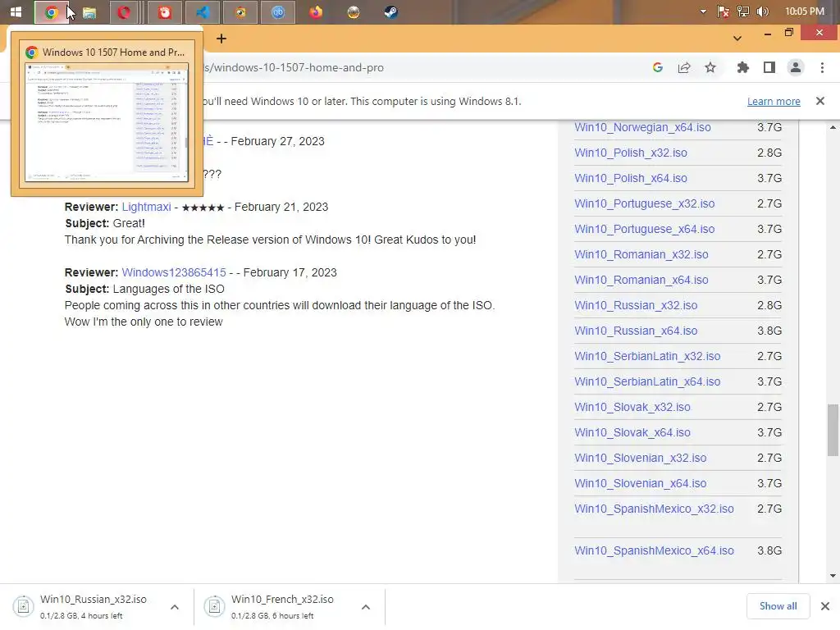This screenshot has width=840, height=630.
Task: Open a new Chrome tab
Action: [x=221, y=39]
